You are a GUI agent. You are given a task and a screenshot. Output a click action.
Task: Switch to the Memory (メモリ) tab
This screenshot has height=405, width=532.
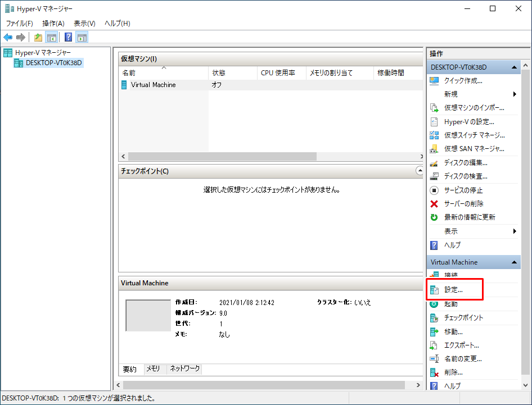point(153,369)
